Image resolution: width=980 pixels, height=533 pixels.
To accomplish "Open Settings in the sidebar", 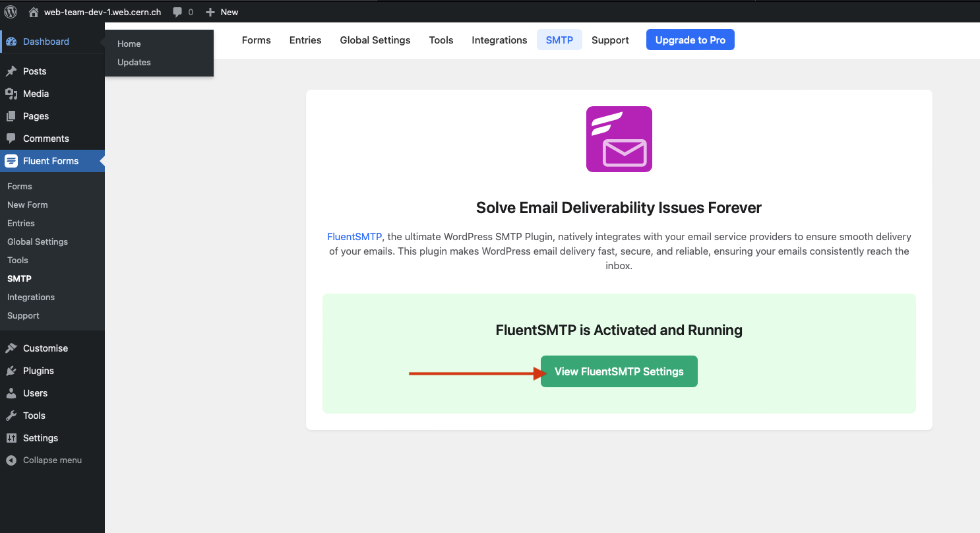I will (52, 438).
